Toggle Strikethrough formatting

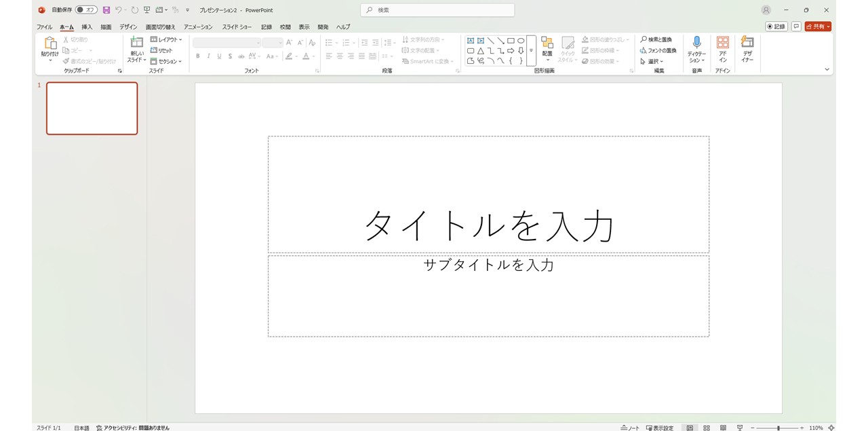pyautogui.click(x=241, y=56)
